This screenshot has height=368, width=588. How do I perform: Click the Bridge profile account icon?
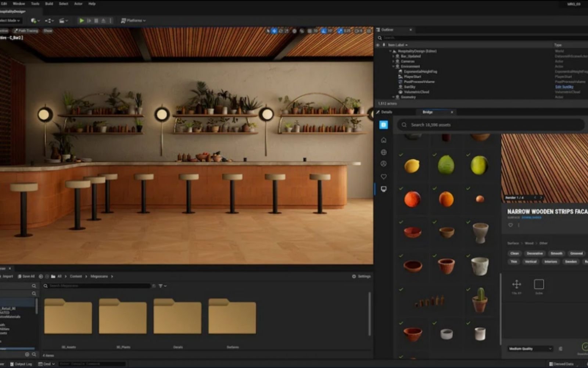pyautogui.click(x=383, y=164)
